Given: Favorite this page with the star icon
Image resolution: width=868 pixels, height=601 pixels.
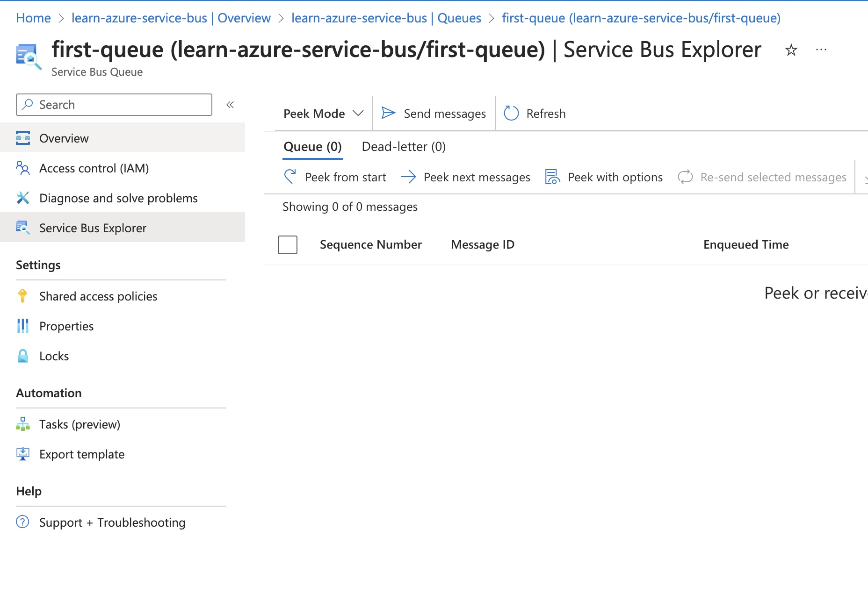Looking at the screenshot, I should [x=791, y=50].
